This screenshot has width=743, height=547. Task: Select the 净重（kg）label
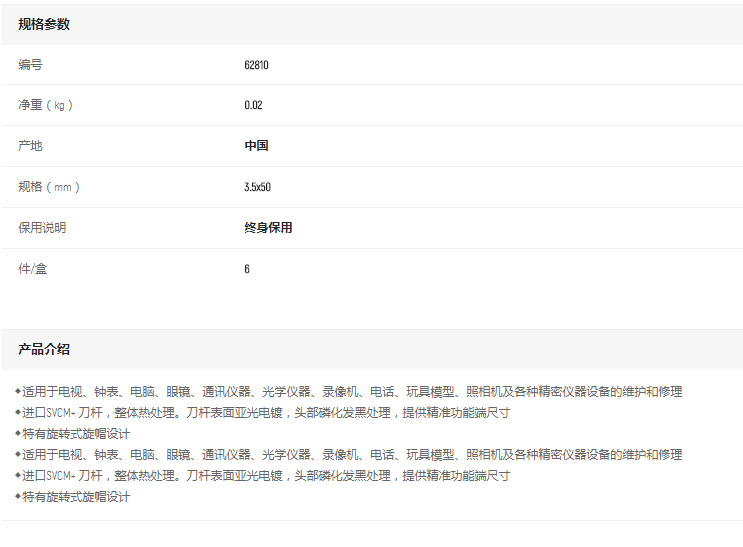point(46,105)
